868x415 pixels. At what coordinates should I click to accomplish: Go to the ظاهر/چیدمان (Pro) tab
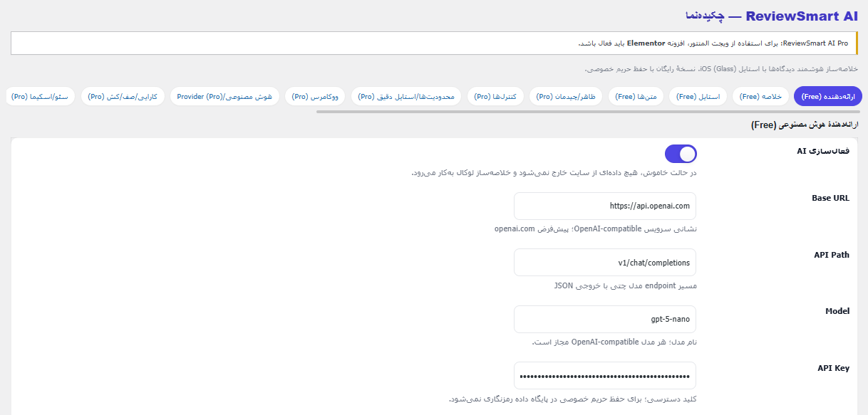click(x=566, y=96)
